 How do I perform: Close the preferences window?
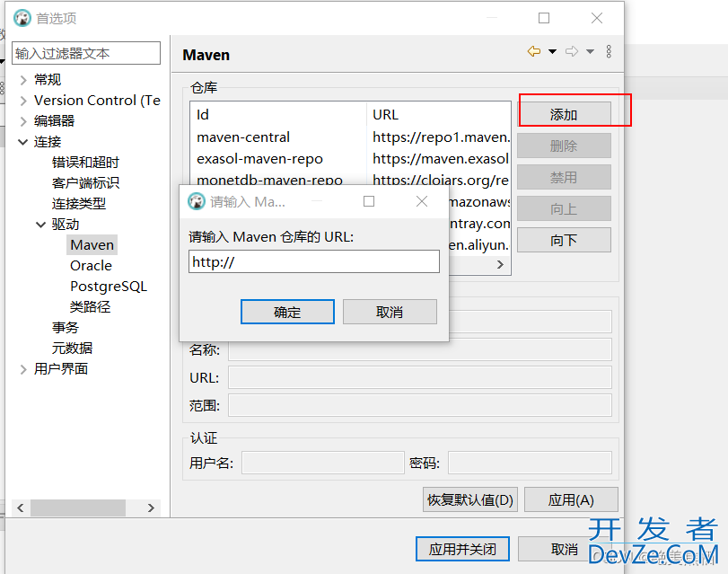coord(597,18)
